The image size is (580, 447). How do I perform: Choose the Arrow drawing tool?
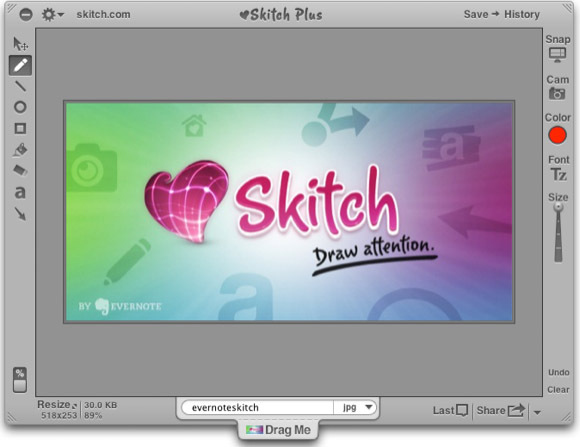tap(20, 214)
